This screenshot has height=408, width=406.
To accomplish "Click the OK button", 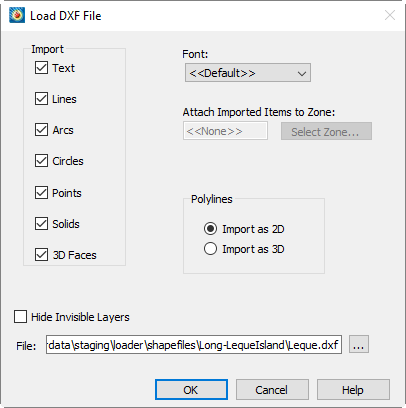I will (x=191, y=389).
